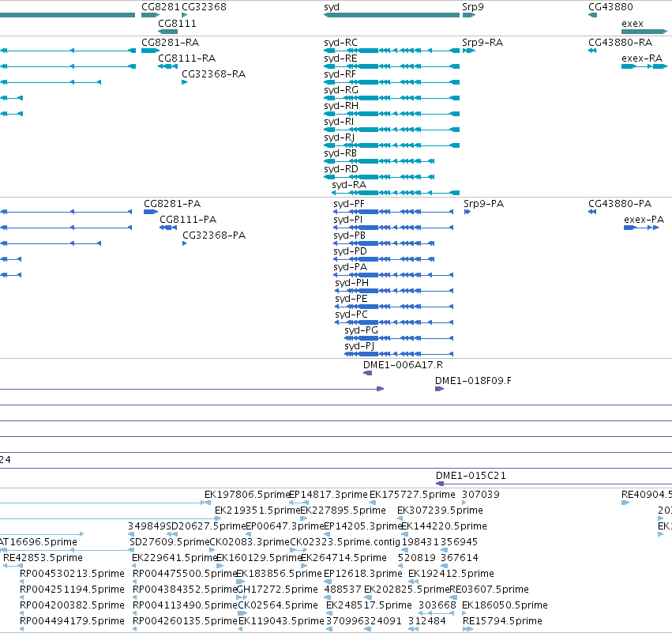The height and width of the screenshot is (633, 672).
Task: Click the long syd gene span bar
Action: [x=392, y=15]
